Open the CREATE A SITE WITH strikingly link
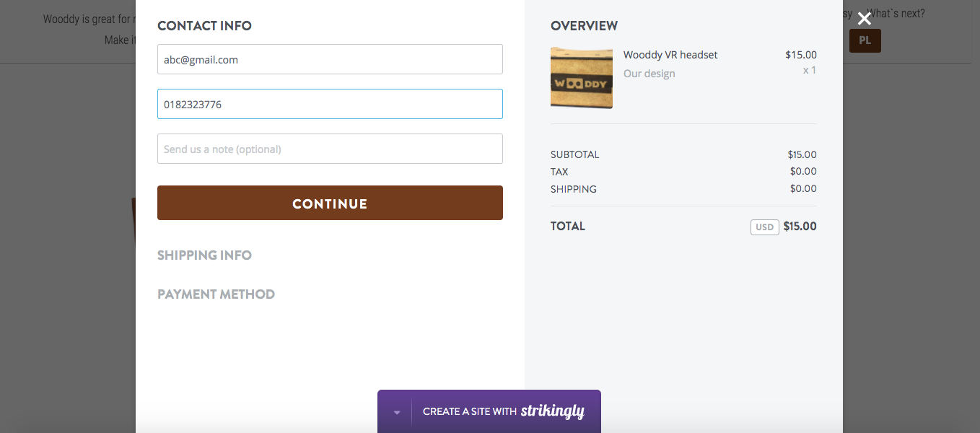 503,411
